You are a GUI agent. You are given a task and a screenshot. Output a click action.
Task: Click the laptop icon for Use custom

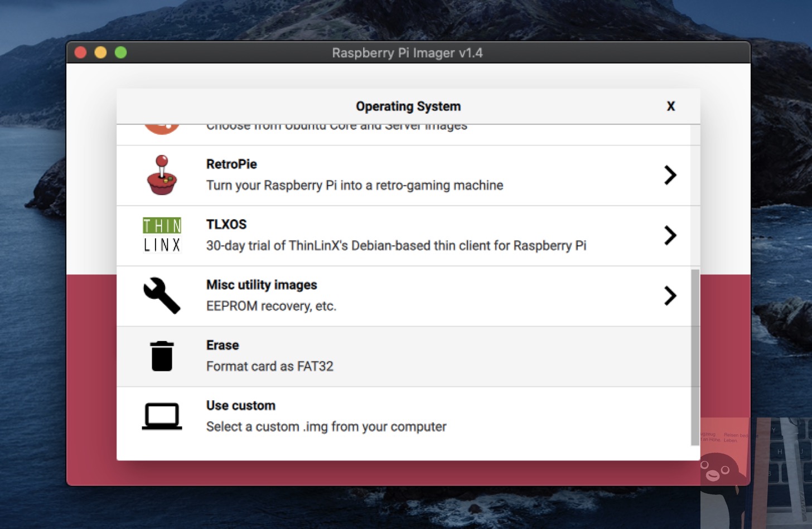[162, 416]
